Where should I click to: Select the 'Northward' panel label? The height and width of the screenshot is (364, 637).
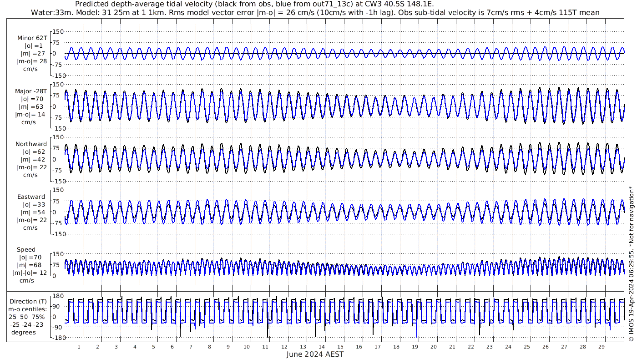[x=31, y=144]
